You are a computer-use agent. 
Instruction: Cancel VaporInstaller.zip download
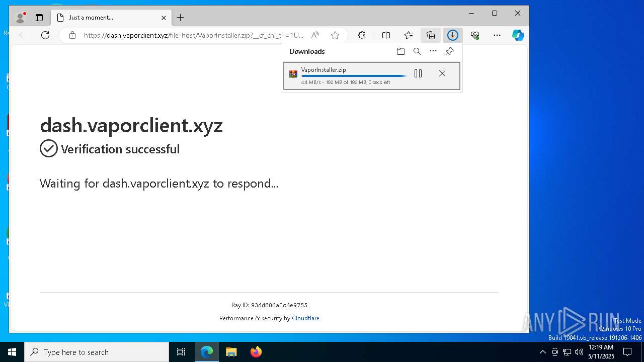click(x=442, y=73)
